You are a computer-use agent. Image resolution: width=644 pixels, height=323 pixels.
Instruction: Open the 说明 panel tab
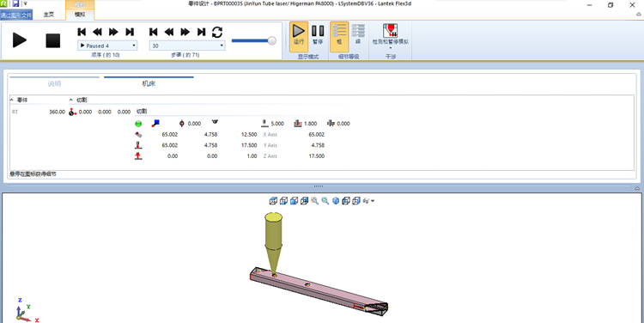click(x=54, y=83)
